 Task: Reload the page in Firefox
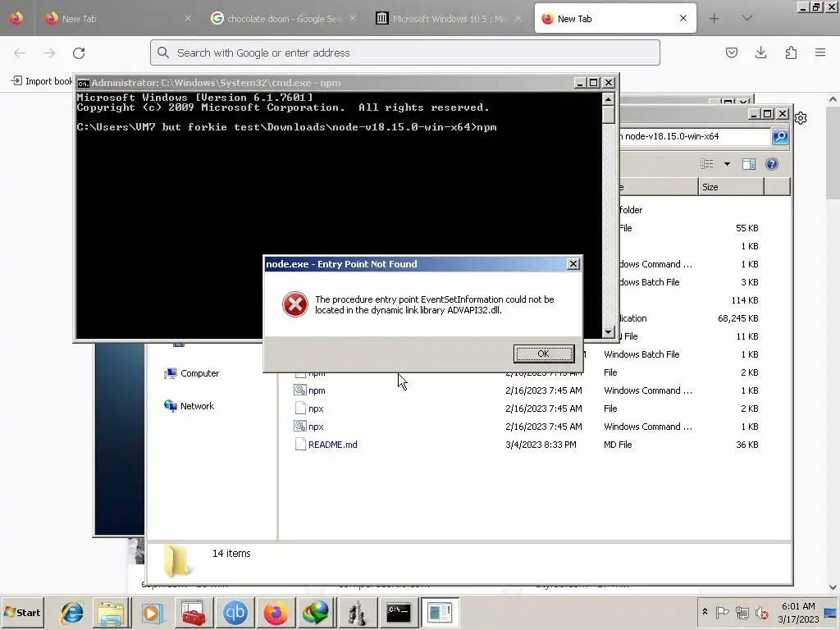(x=79, y=53)
